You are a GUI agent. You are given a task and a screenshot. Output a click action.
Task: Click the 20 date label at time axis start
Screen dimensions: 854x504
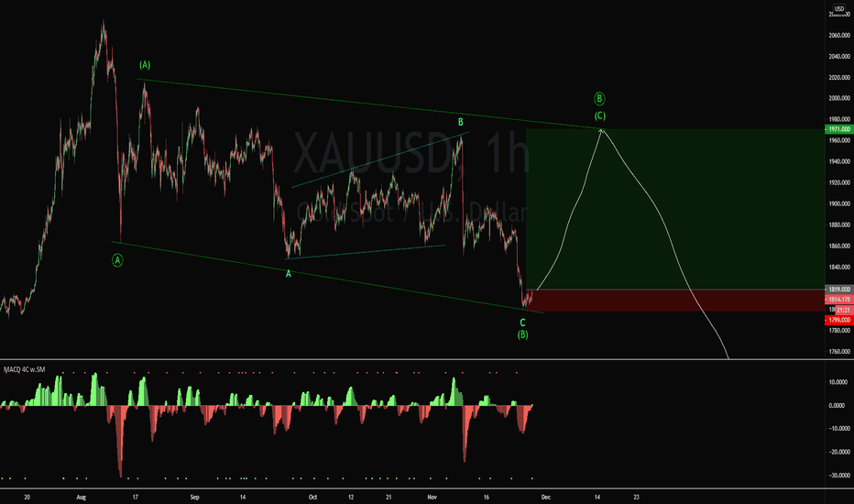[x=27, y=497]
